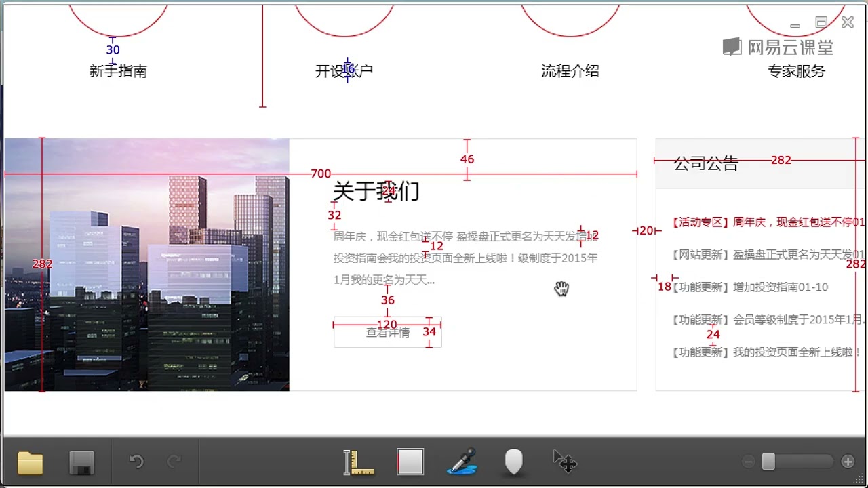Viewport: 868px width, 488px height.
Task: Open the 【活动专区】周年庆 announcement
Action: point(767,222)
